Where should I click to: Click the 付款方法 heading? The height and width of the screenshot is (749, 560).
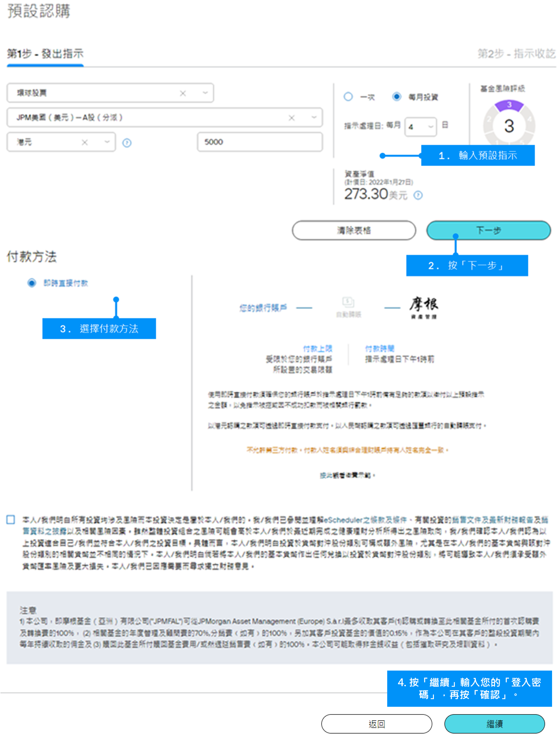coord(31,257)
